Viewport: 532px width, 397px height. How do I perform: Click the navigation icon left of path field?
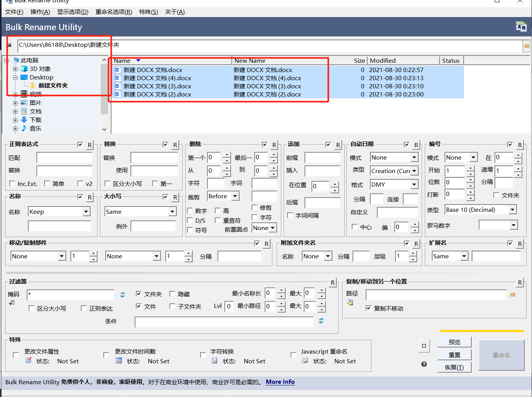[x=10, y=45]
